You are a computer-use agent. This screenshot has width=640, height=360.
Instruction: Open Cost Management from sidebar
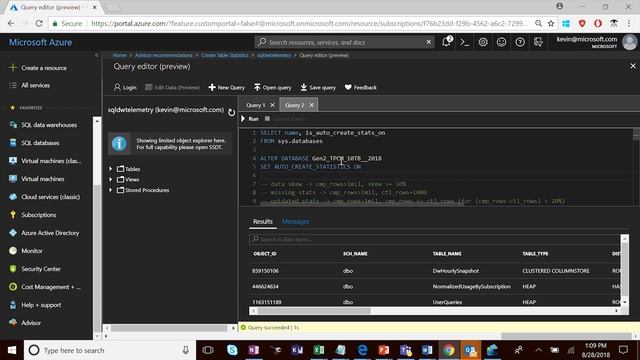45,287
